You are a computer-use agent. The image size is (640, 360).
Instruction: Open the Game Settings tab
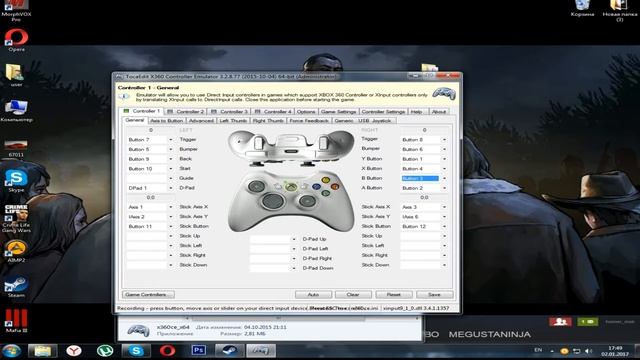339,111
